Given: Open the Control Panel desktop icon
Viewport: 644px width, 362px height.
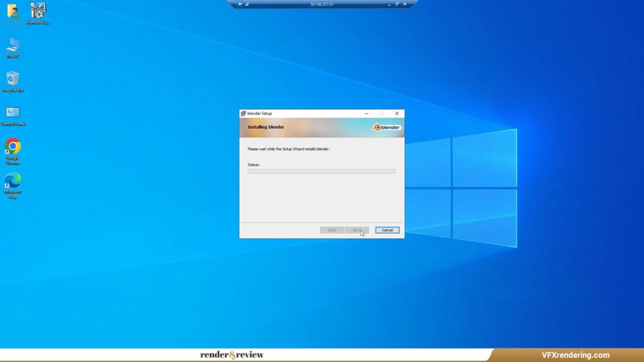Looking at the screenshot, I should (x=13, y=116).
